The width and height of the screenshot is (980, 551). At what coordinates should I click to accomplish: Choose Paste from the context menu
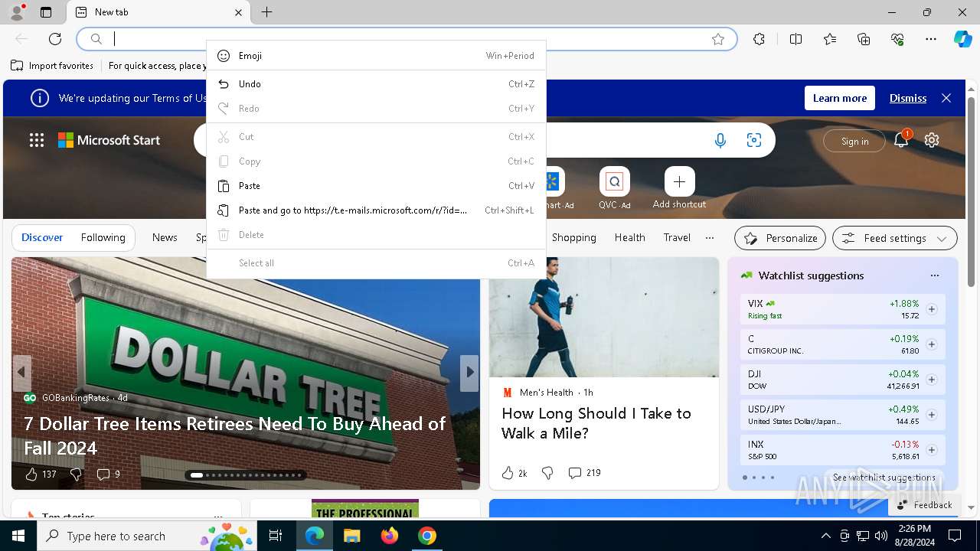pos(376,186)
